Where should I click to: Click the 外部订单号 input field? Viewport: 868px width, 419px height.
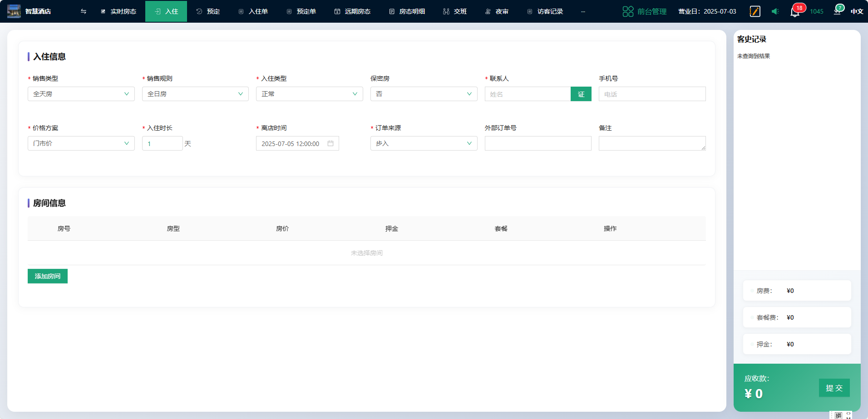point(538,143)
